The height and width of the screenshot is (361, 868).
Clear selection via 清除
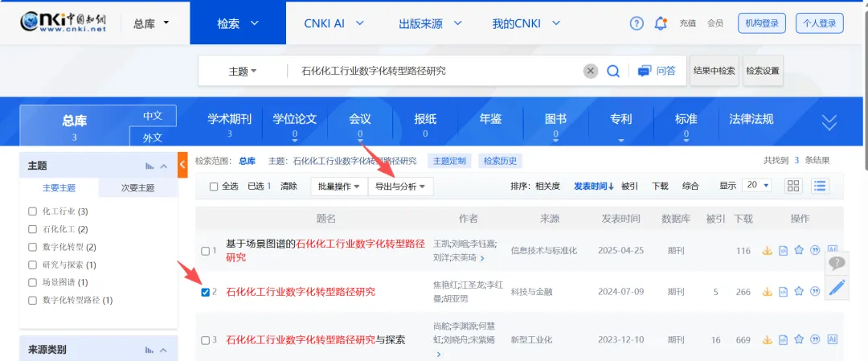289,186
